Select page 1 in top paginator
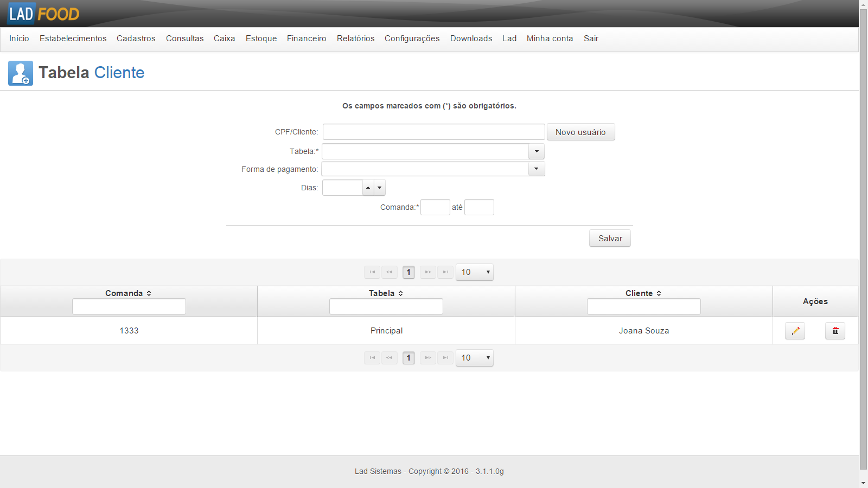This screenshot has width=868, height=488. pyautogui.click(x=409, y=272)
